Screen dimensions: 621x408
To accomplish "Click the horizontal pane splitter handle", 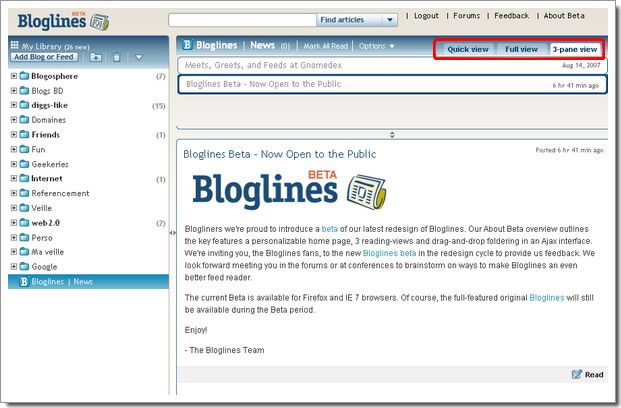I will (x=392, y=135).
